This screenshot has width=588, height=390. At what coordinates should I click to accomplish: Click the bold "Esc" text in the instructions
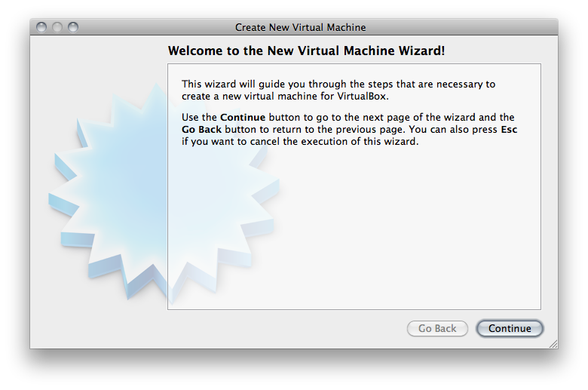tap(509, 130)
